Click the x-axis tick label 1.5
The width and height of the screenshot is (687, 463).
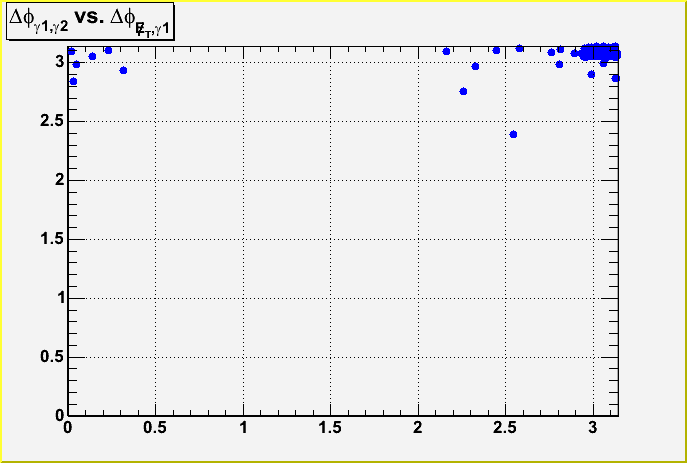tap(331, 429)
